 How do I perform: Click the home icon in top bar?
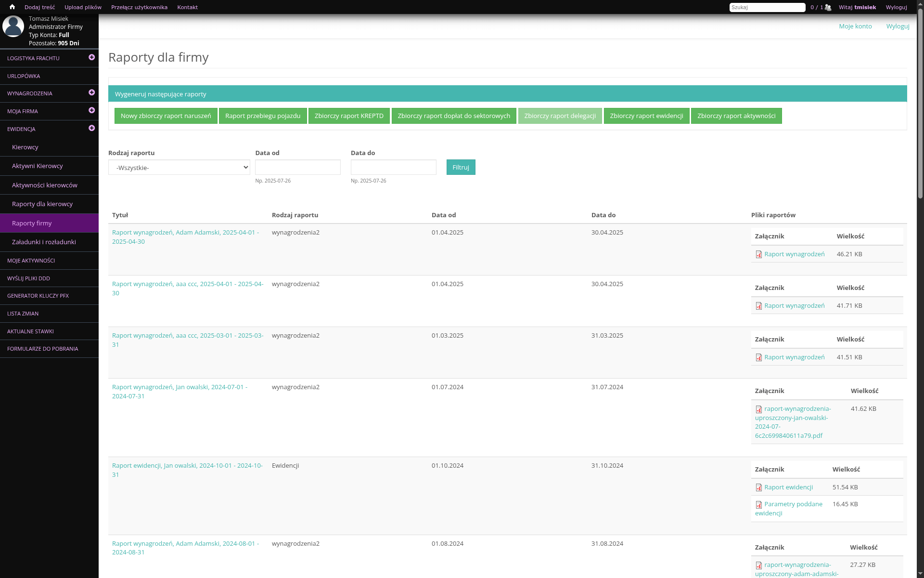[12, 7]
